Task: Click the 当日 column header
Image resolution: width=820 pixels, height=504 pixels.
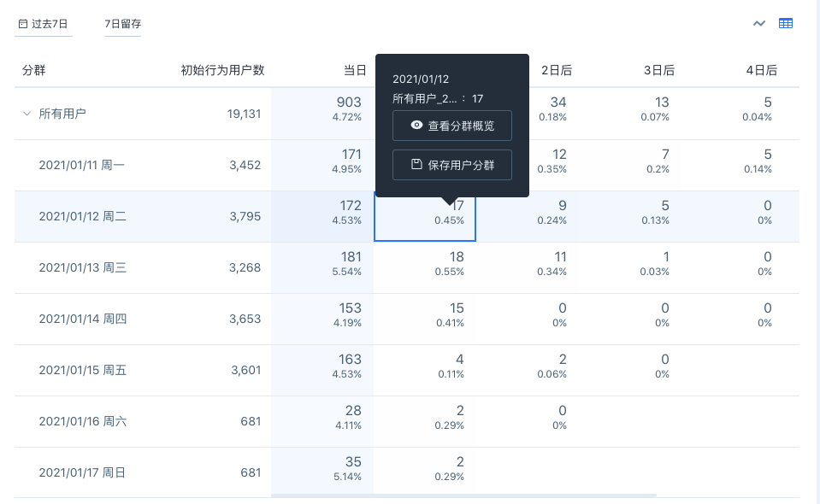Action: point(355,70)
